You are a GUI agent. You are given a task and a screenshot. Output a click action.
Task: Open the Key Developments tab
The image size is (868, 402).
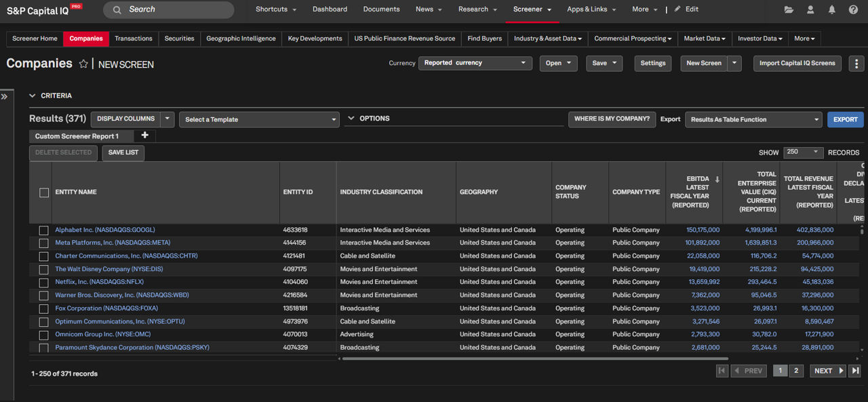point(315,39)
